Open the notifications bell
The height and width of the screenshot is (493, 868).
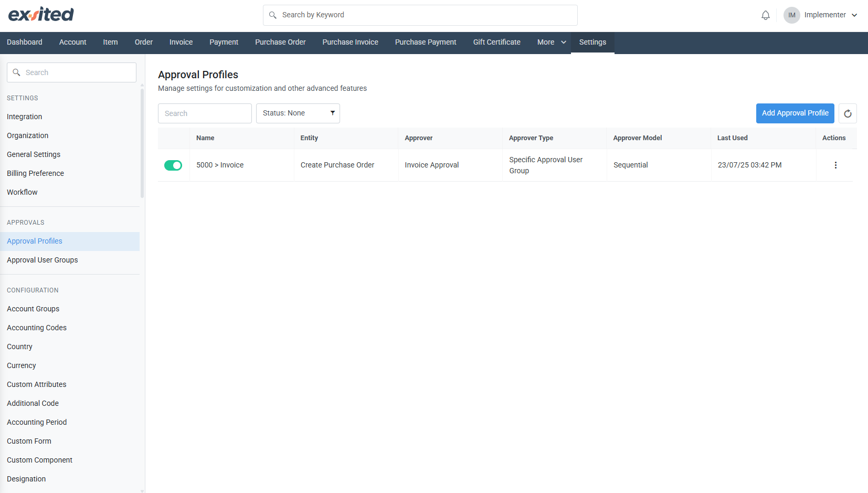tap(766, 15)
